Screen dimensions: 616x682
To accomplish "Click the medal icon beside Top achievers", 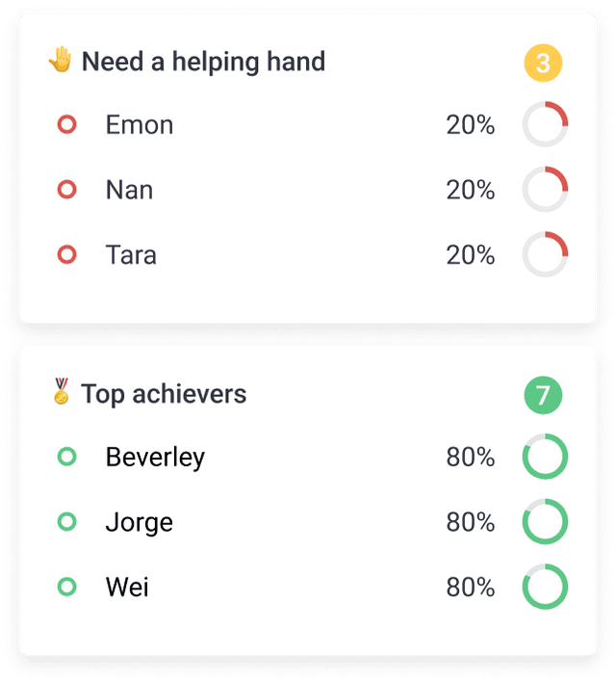I will [62, 392].
